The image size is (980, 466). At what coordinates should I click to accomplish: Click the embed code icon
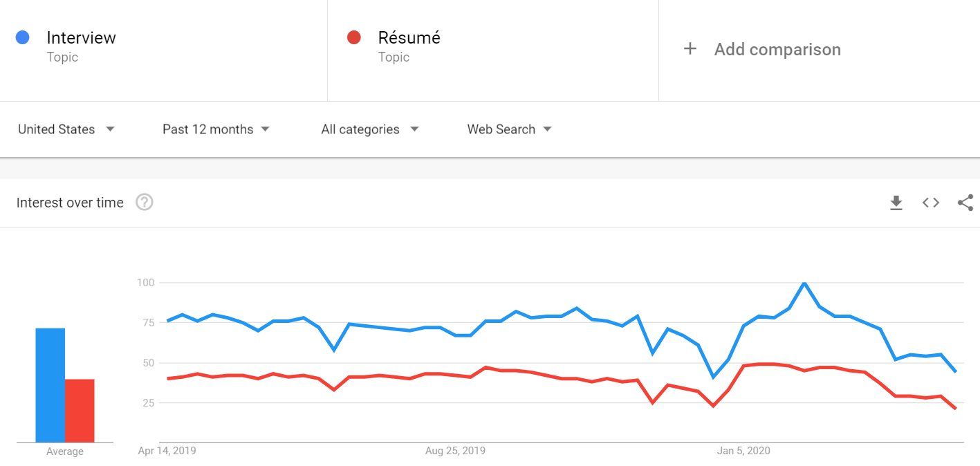931,203
